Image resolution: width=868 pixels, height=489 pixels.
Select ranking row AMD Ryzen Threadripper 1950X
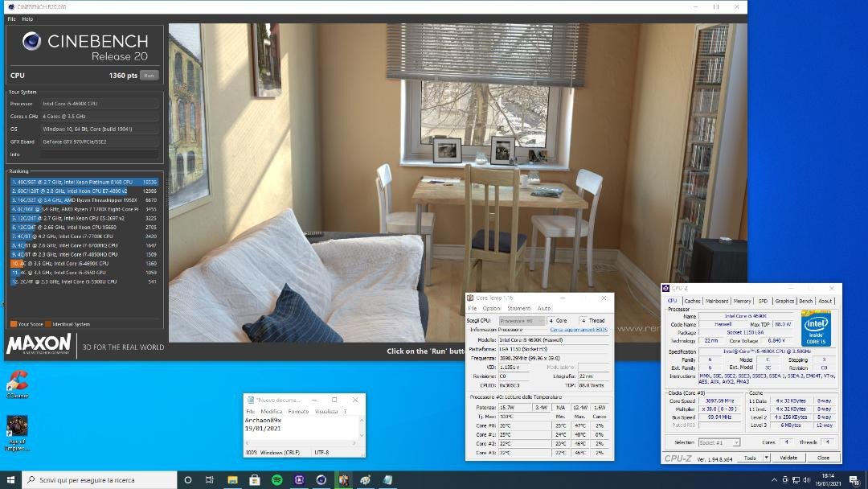[84, 200]
